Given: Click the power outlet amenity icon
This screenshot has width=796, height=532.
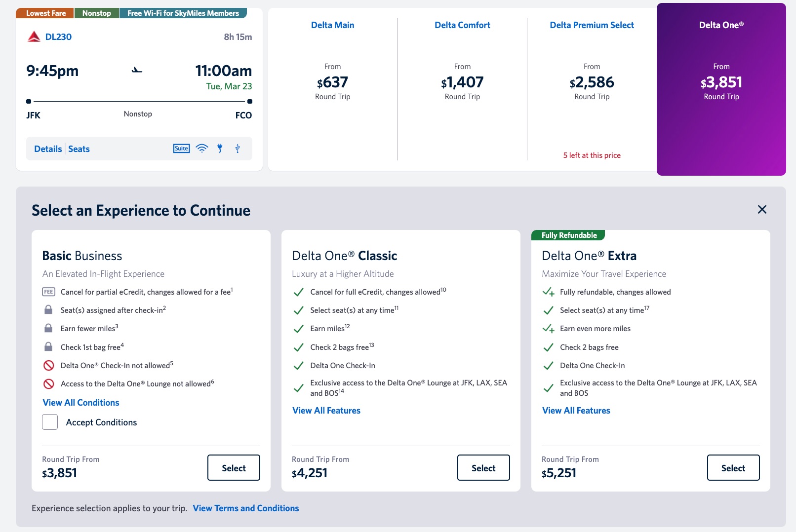Looking at the screenshot, I should [x=220, y=149].
